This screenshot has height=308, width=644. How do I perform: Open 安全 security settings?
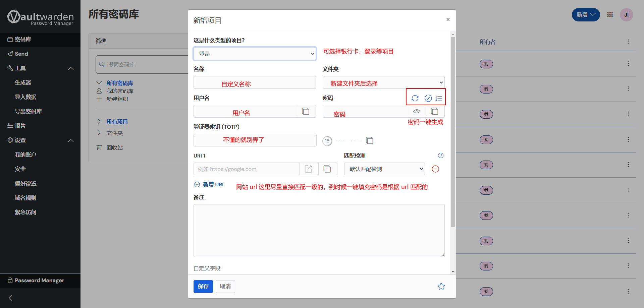[x=20, y=169]
